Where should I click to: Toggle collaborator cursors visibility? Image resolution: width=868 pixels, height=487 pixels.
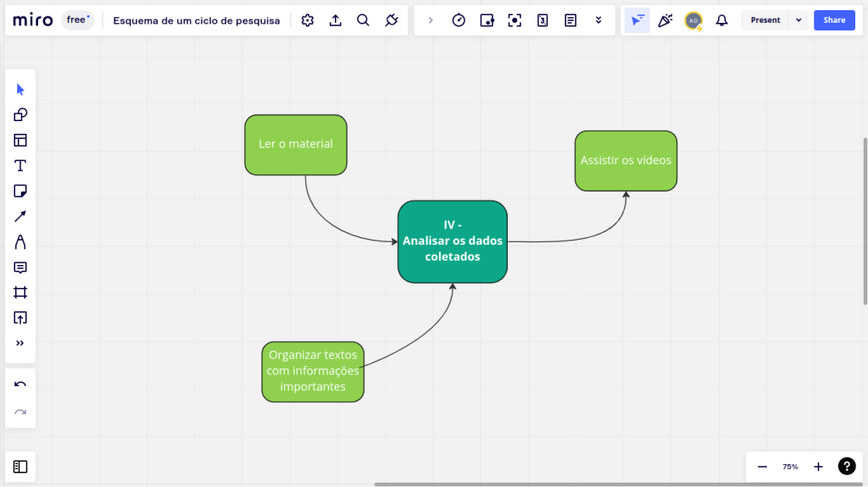click(637, 20)
